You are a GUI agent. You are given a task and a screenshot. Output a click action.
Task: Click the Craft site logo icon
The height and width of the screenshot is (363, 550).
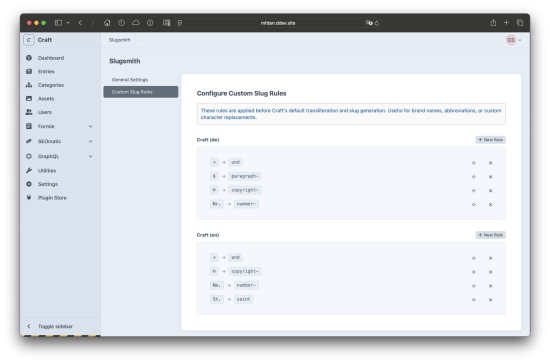coord(29,40)
